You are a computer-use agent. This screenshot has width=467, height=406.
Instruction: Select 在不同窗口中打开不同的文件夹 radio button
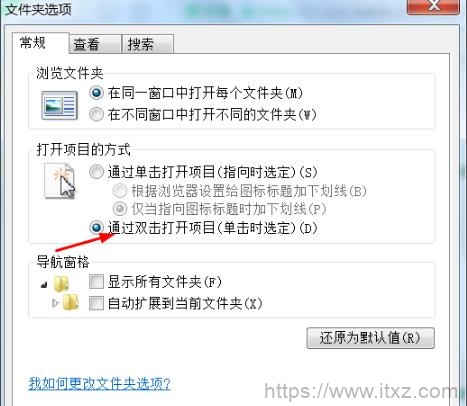[x=96, y=114]
